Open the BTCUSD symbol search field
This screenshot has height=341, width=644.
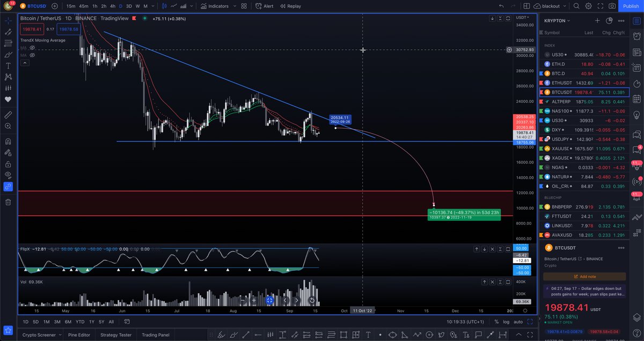point(32,6)
